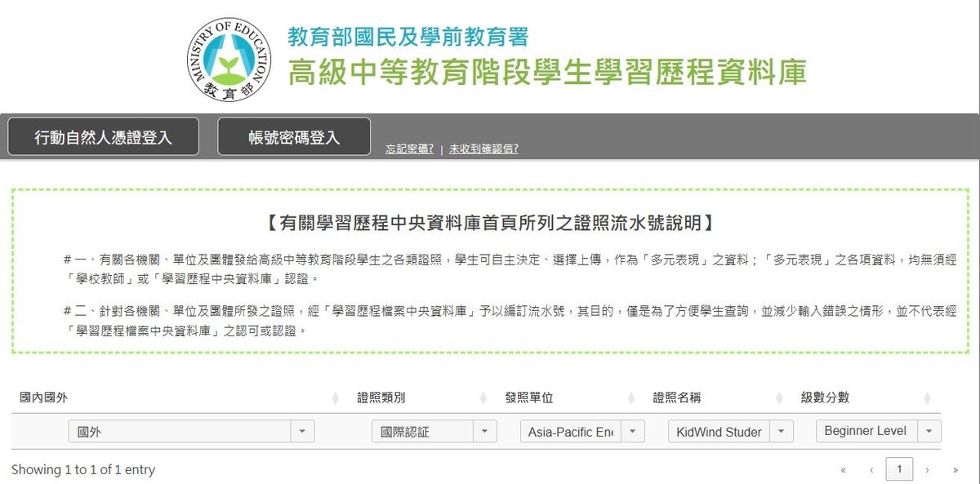Open the 國際認証 dropdown
The height and width of the screenshot is (484, 980).
434,432
